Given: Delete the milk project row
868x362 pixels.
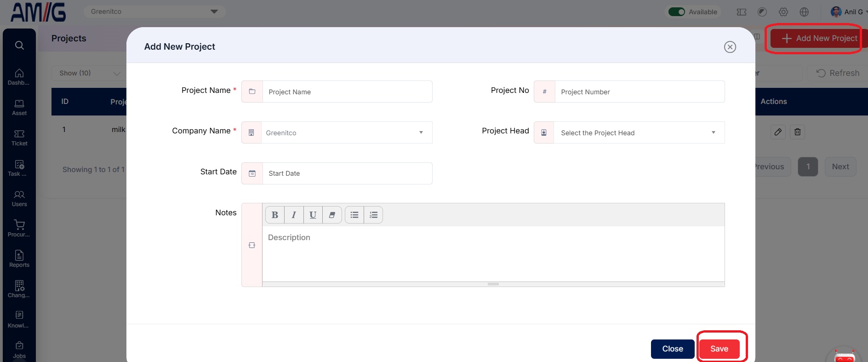Looking at the screenshot, I should tap(798, 132).
